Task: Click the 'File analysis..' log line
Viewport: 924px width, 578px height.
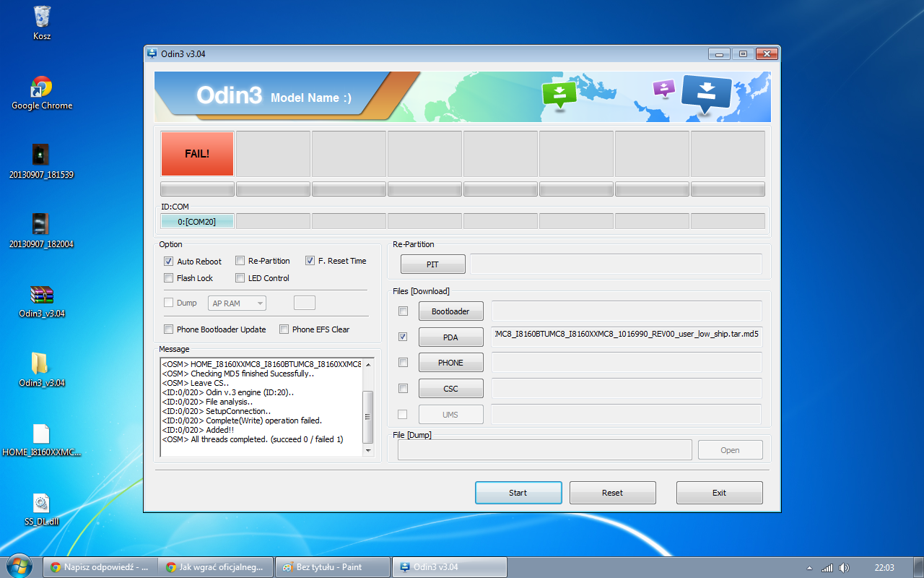Action: pyautogui.click(x=207, y=402)
